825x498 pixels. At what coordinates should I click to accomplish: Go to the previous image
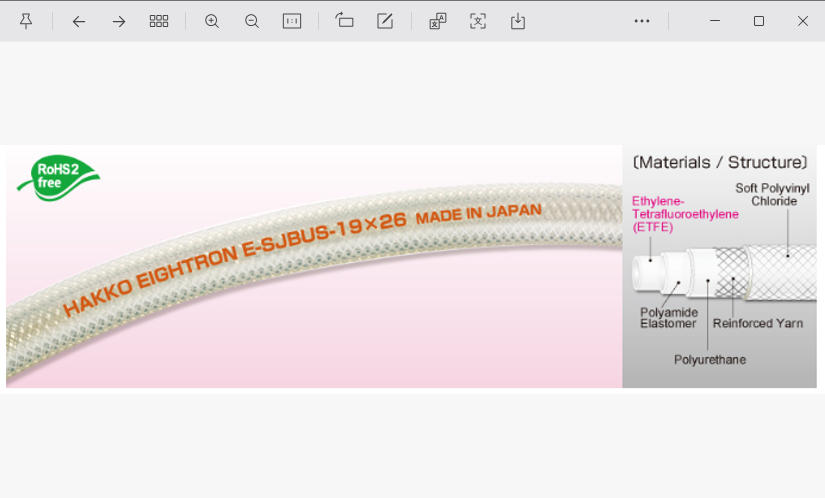click(79, 22)
